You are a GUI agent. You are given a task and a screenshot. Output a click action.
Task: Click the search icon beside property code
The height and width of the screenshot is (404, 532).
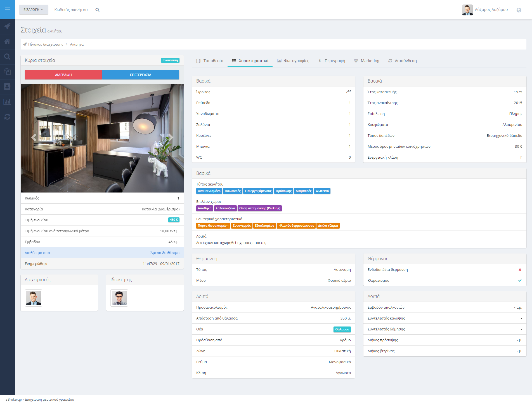click(x=97, y=10)
